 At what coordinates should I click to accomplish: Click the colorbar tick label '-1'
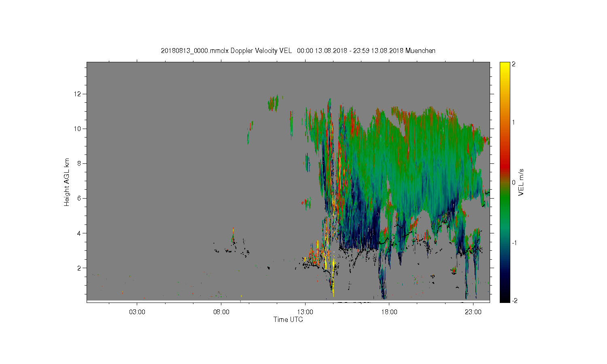[x=514, y=243]
